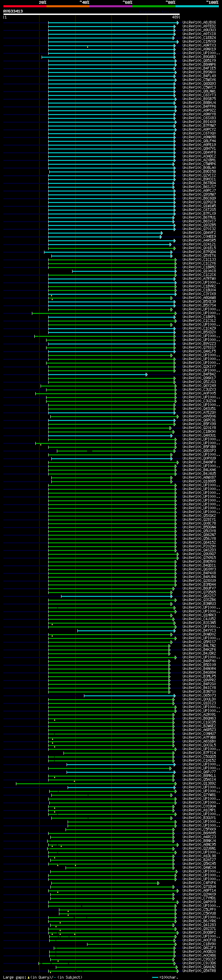Select subject UniRef100_Q84VF2
Viewport: 222px width, 980px height.
[x=199, y=233]
